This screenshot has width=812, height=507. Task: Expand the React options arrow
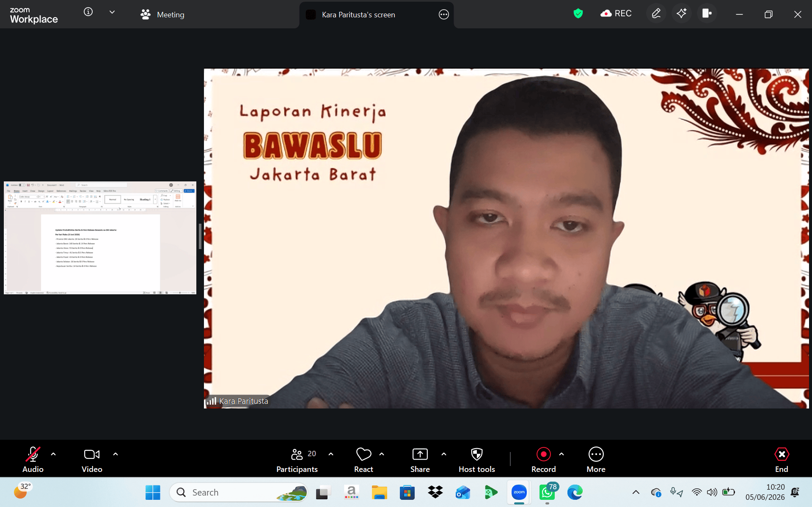coord(382,454)
